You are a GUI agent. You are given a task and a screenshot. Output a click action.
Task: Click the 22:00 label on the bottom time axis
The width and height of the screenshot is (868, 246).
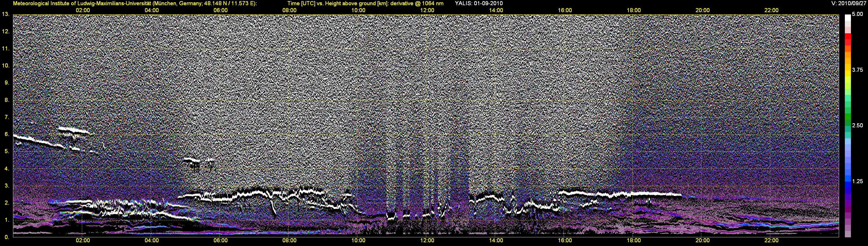[x=771, y=240]
